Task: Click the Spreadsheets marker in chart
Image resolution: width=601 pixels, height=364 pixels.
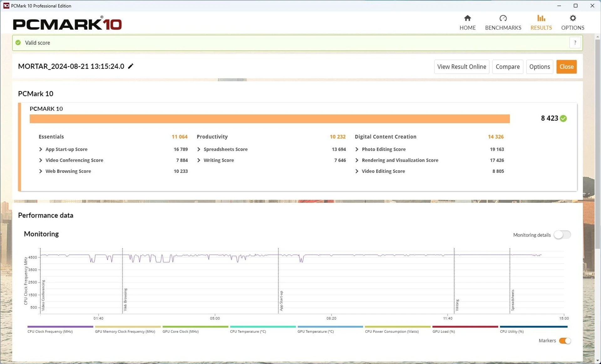Action: tap(513, 300)
